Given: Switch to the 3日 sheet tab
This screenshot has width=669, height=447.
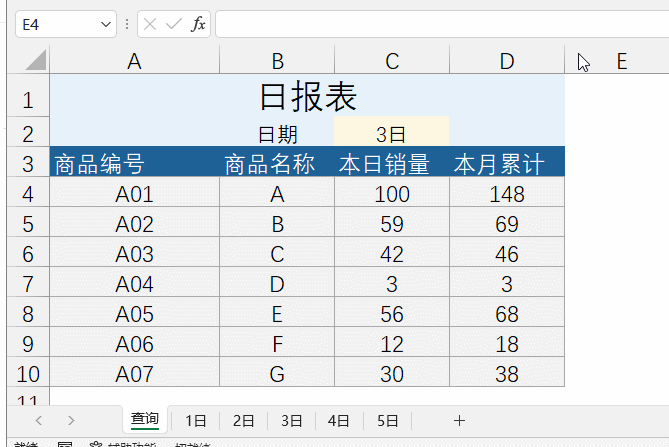Looking at the screenshot, I should tap(291, 421).
